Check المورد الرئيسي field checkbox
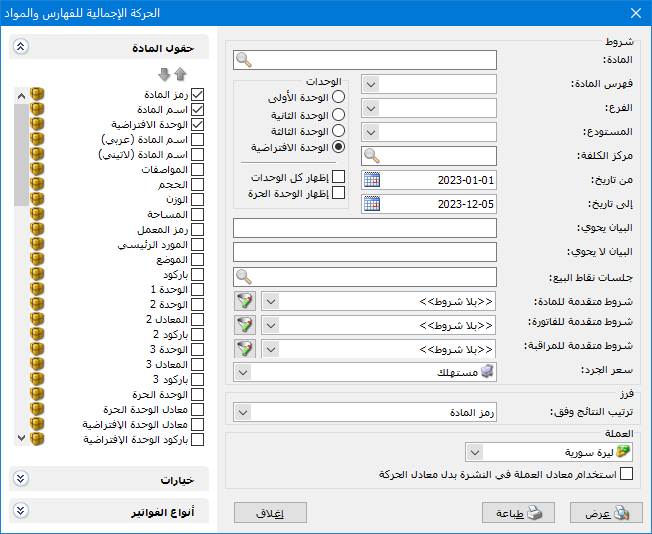The width and height of the screenshot is (652, 534). coord(198,244)
